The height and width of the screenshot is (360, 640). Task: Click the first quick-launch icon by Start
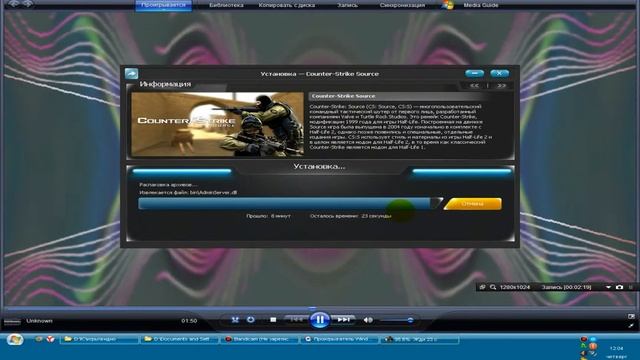pos(39,339)
